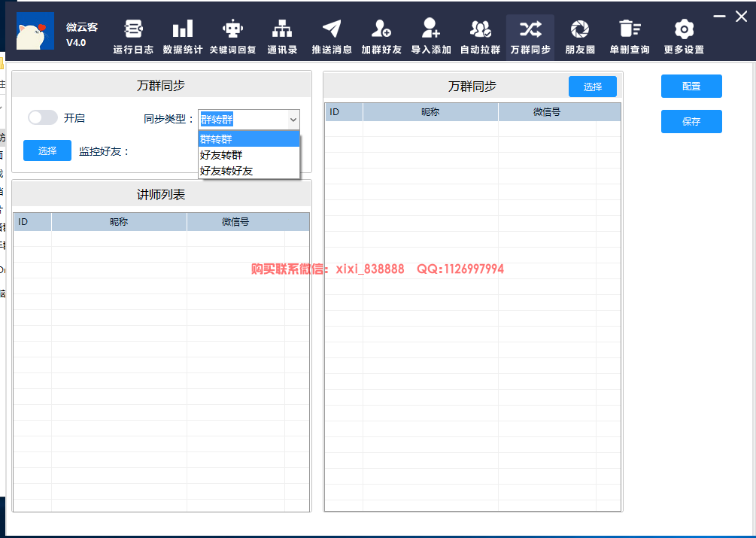
Task: Click the 配置 button
Action: (x=691, y=86)
